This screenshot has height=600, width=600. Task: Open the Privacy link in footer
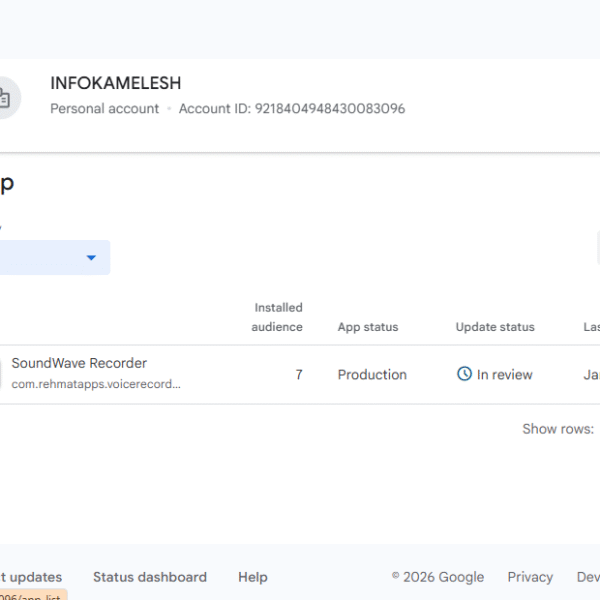530,577
